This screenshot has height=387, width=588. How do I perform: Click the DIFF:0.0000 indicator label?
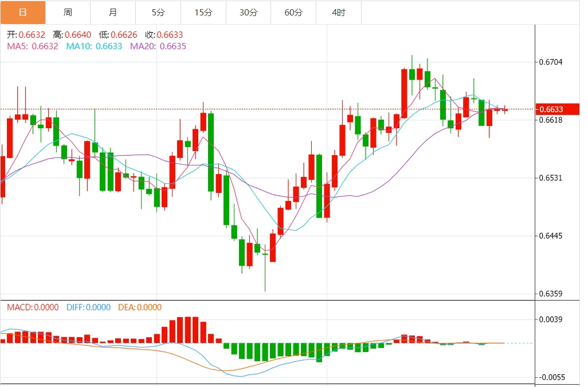[x=88, y=307]
